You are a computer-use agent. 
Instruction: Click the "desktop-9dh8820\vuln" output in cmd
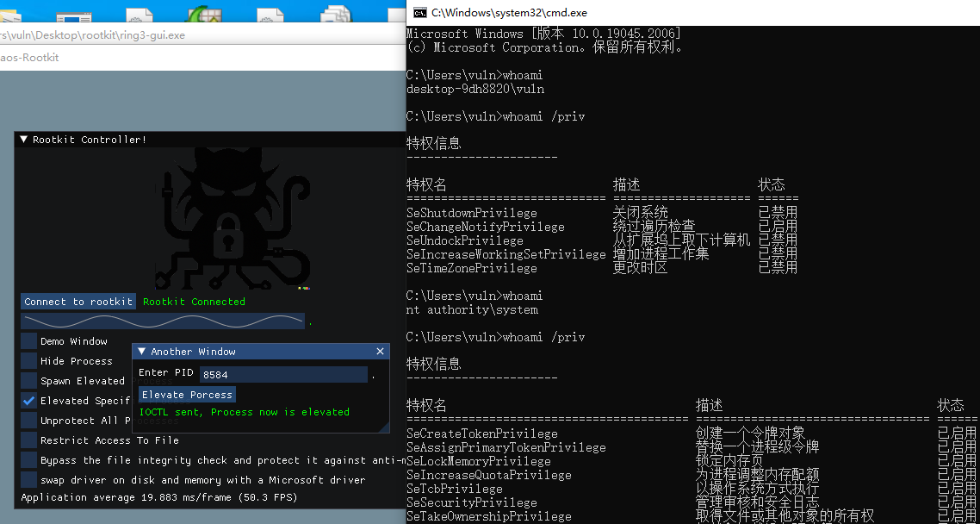coord(475,89)
